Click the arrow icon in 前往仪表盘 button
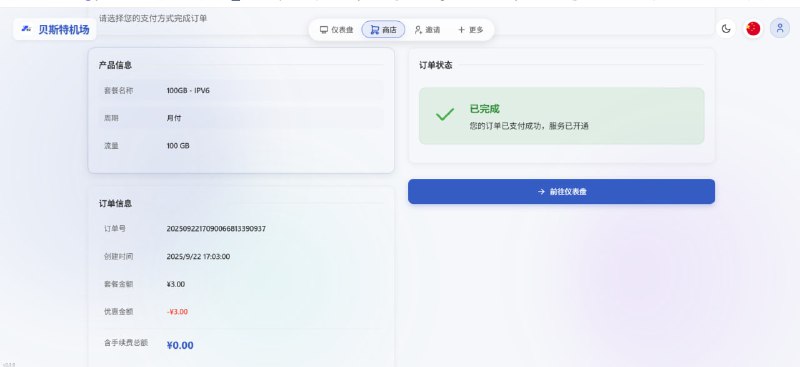The width and height of the screenshot is (800, 367). point(541,191)
